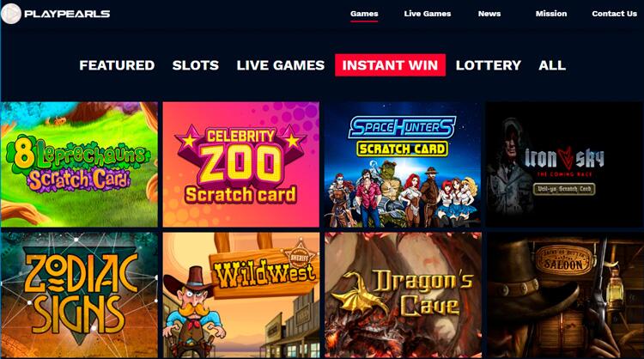Go to Live Games in top navigation
Image resolution: width=644 pixels, height=359 pixels.
pyautogui.click(x=427, y=14)
